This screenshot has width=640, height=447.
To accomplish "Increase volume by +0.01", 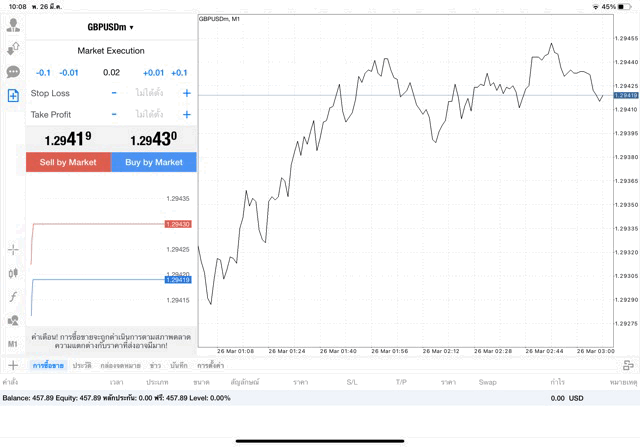I will pyautogui.click(x=153, y=73).
